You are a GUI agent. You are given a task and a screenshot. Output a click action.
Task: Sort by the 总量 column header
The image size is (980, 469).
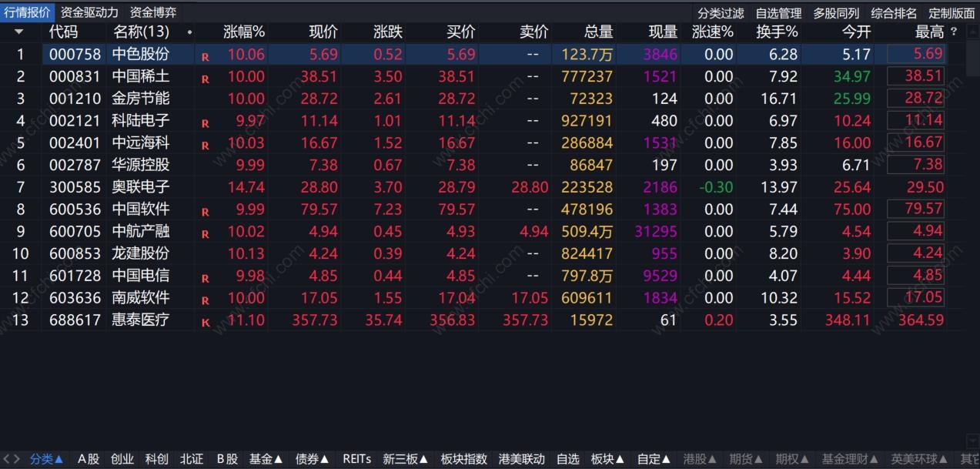point(599,32)
